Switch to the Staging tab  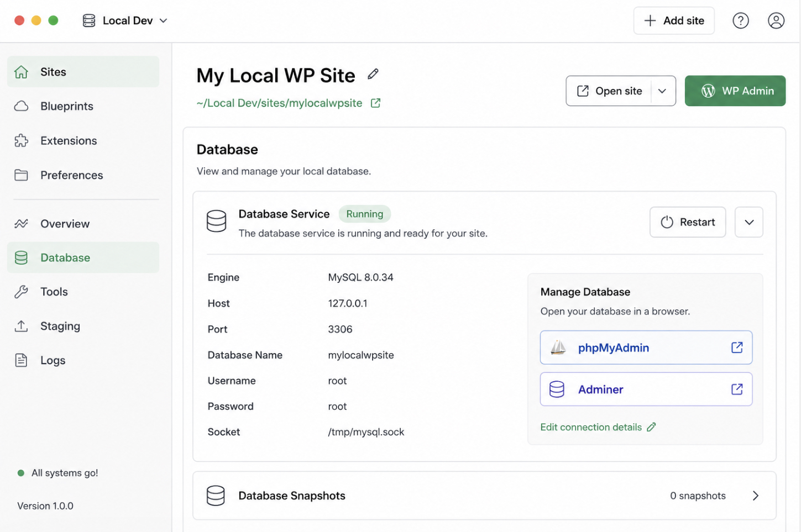coord(83,326)
